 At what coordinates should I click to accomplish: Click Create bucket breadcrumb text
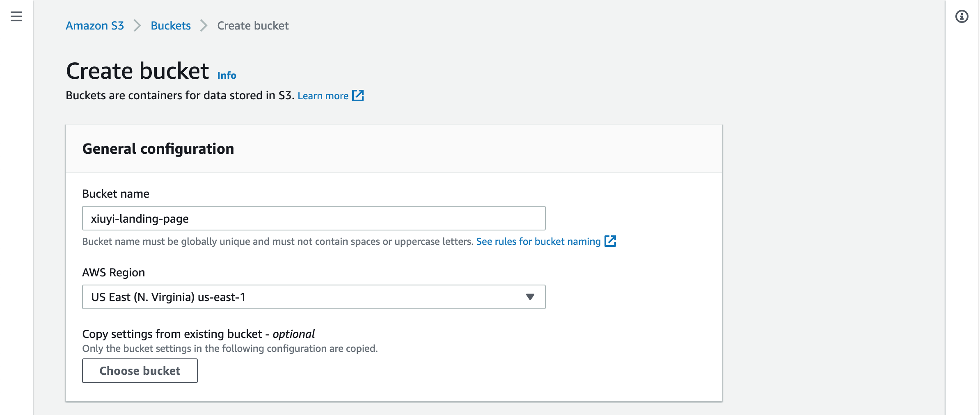[x=253, y=25]
